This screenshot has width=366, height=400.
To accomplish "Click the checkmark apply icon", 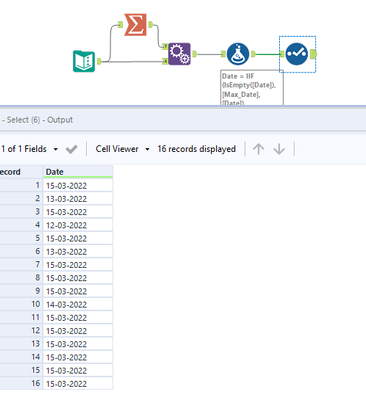I will click(71, 149).
